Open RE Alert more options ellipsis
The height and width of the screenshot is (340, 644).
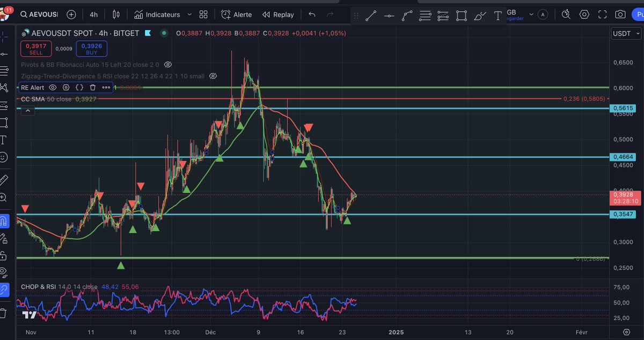point(106,88)
